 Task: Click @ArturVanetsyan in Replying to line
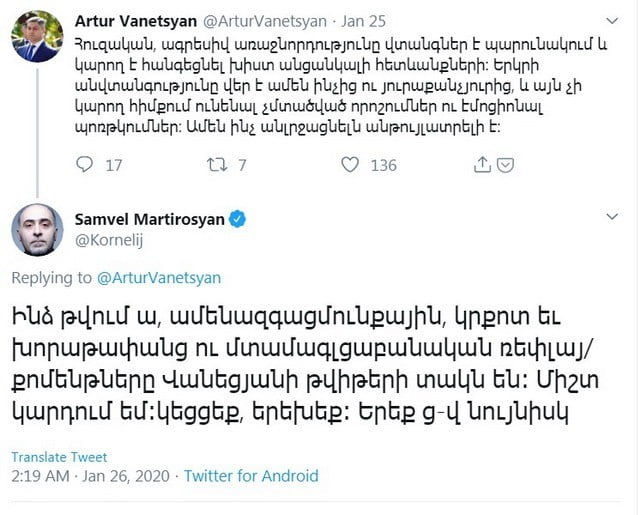(158, 277)
